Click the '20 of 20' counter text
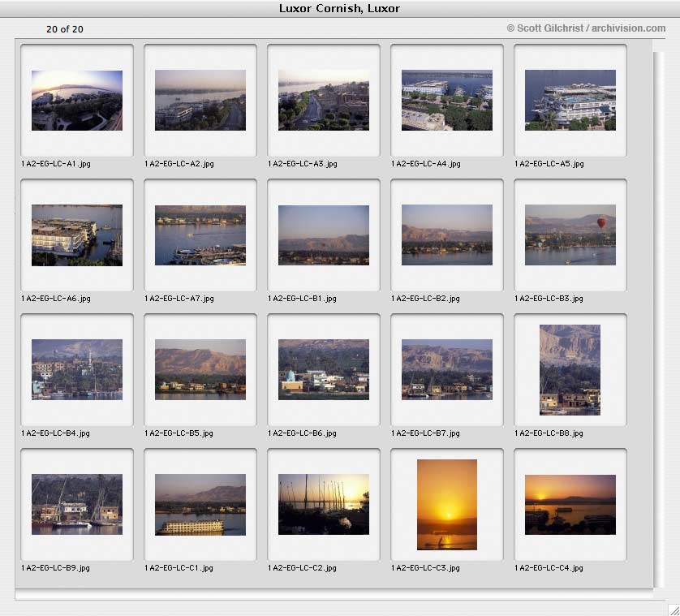The width and height of the screenshot is (680, 616). click(x=65, y=29)
